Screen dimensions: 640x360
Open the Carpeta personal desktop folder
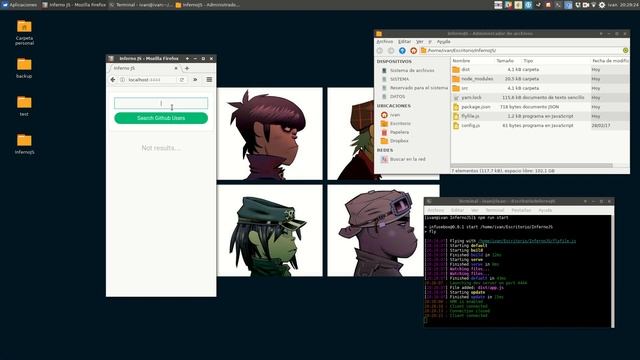click(24, 32)
